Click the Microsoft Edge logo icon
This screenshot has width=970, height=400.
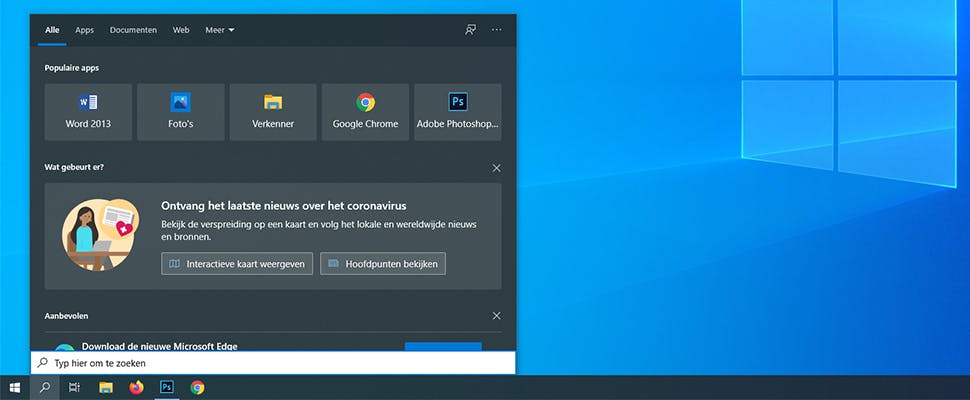pyautogui.click(x=64, y=347)
